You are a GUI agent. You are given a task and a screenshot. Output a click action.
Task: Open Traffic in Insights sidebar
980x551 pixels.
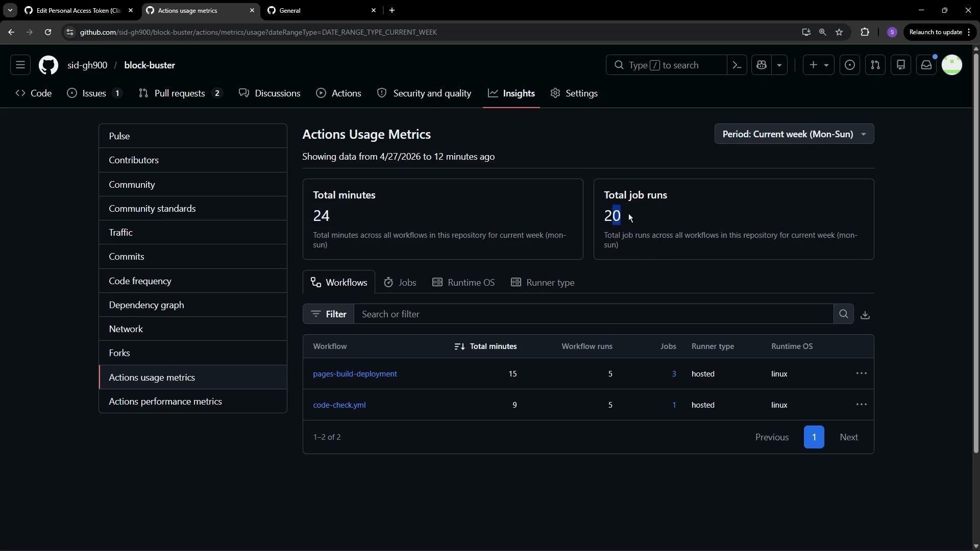pos(193,233)
